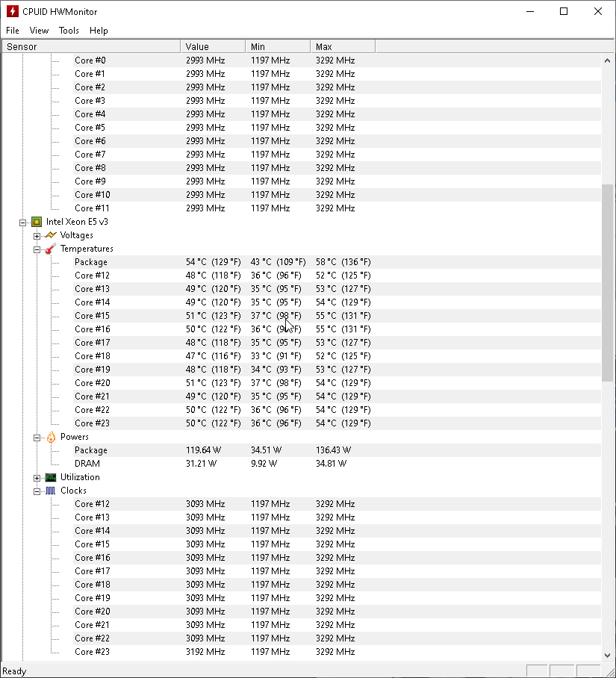Click the 43 °C (109 °F) package min
This screenshot has width=616, height=678.
(x=279, y=262)
